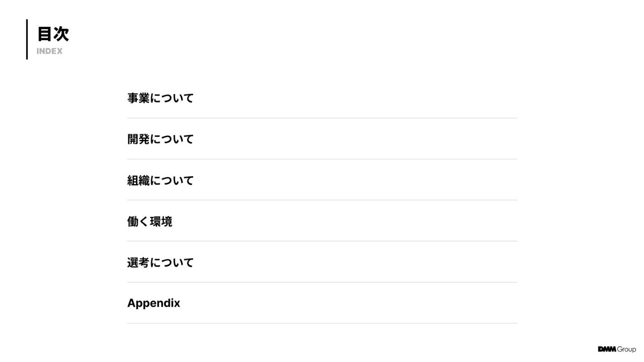The image size is (644, 362).
Task: Click the bottom divider line under Appendix
Action: [x=322, y=323]
